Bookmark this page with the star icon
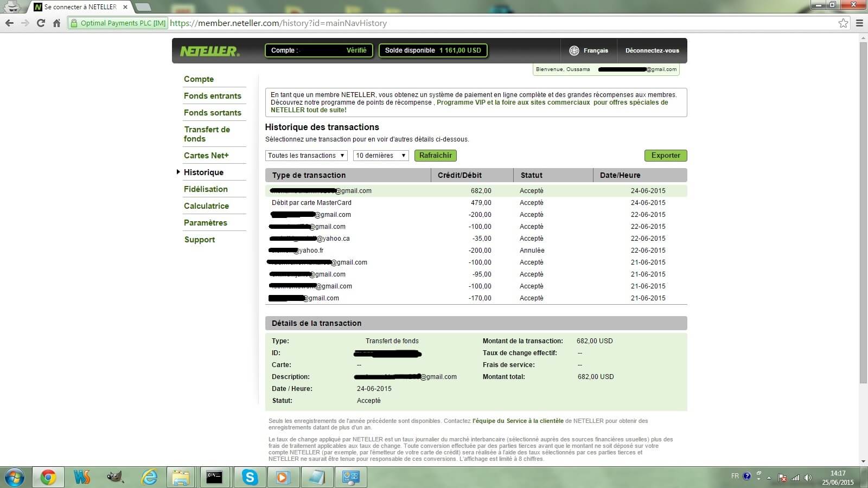Viewport: 868px width, 488px height. tap(843, 23)
